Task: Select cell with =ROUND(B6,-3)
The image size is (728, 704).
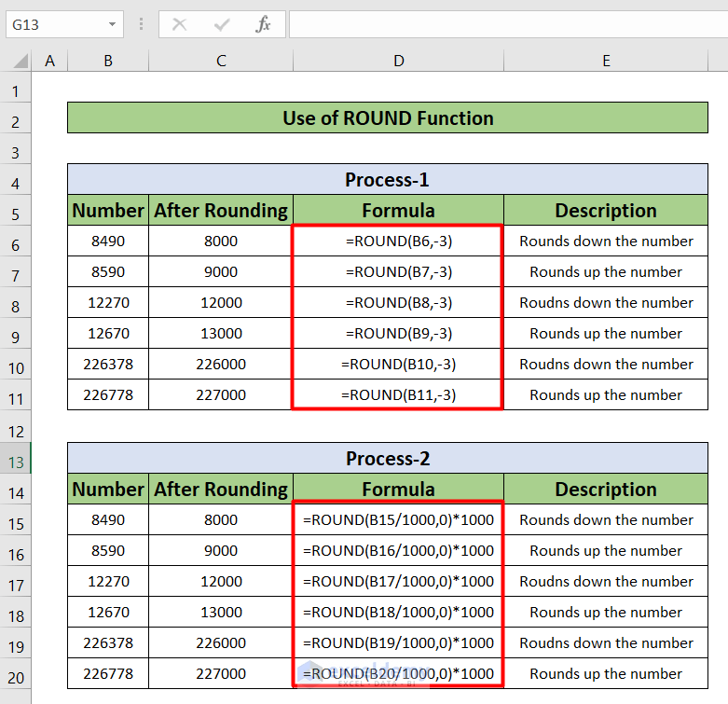Action: point(398,241)
